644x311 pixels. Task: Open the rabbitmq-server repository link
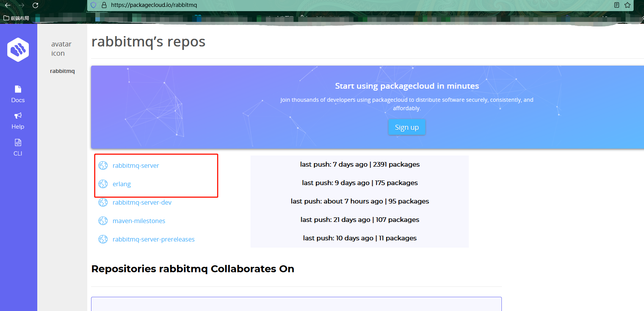(x=136, y=165)
